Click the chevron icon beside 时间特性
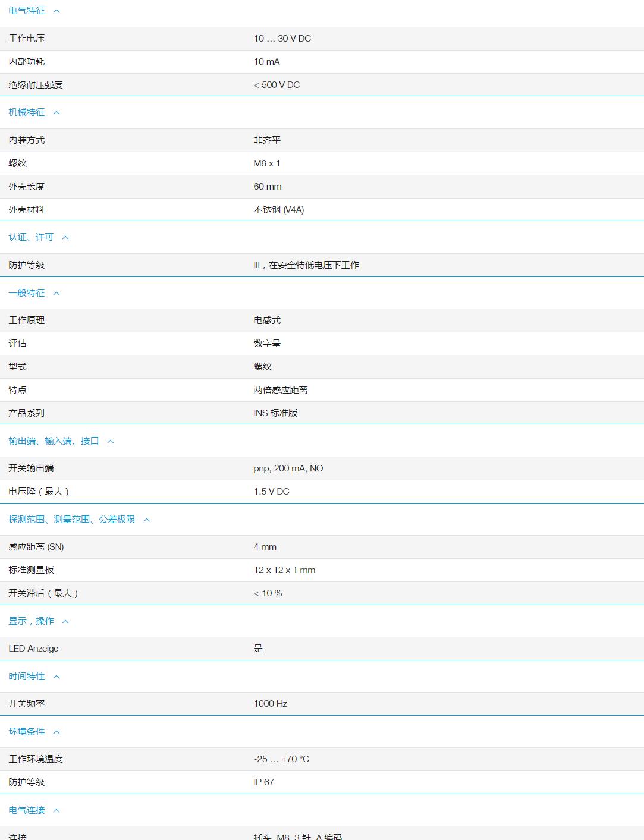Screen dimensions: 644x840 56,676
